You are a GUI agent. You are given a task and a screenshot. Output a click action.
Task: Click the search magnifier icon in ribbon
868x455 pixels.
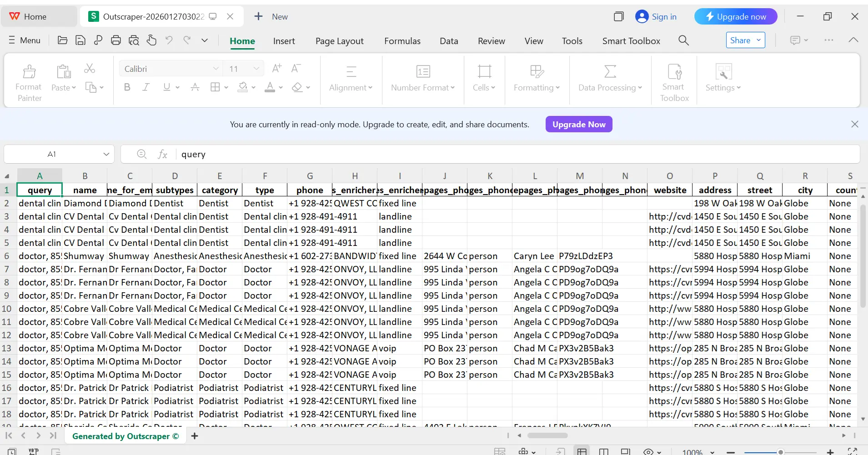683,40
